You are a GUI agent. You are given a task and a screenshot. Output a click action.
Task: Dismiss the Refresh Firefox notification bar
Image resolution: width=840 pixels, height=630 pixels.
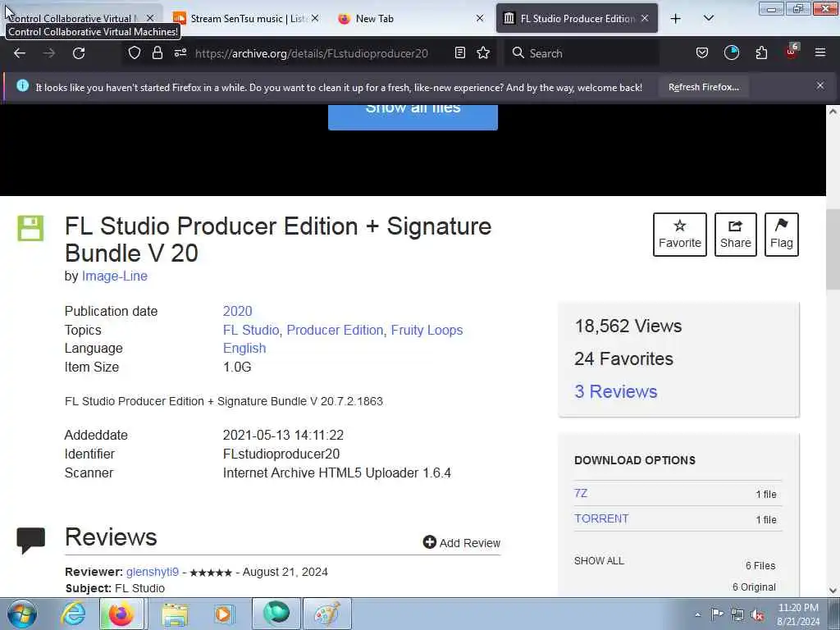(819, 85)
